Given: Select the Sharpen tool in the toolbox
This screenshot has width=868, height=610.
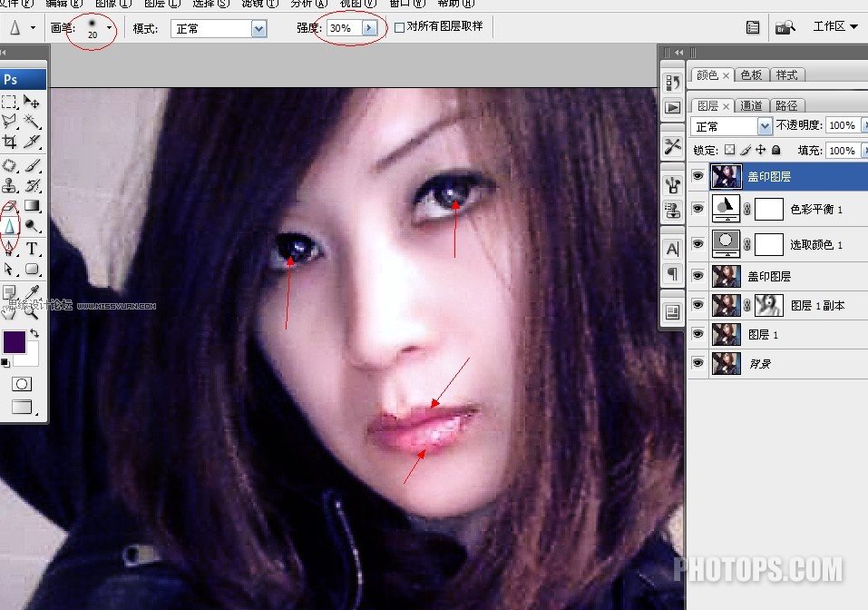Looking at the screenshot, I should (x=9, y=226).
